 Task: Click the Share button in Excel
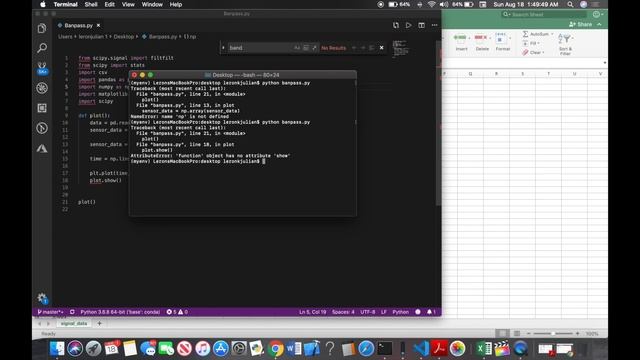coord(580,24)
